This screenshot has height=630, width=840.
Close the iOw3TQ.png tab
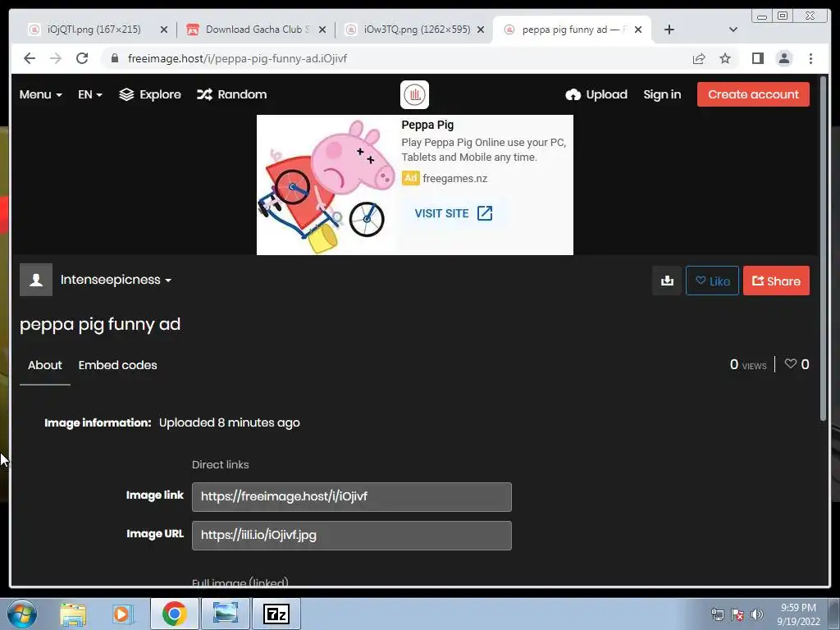point(481,30)
